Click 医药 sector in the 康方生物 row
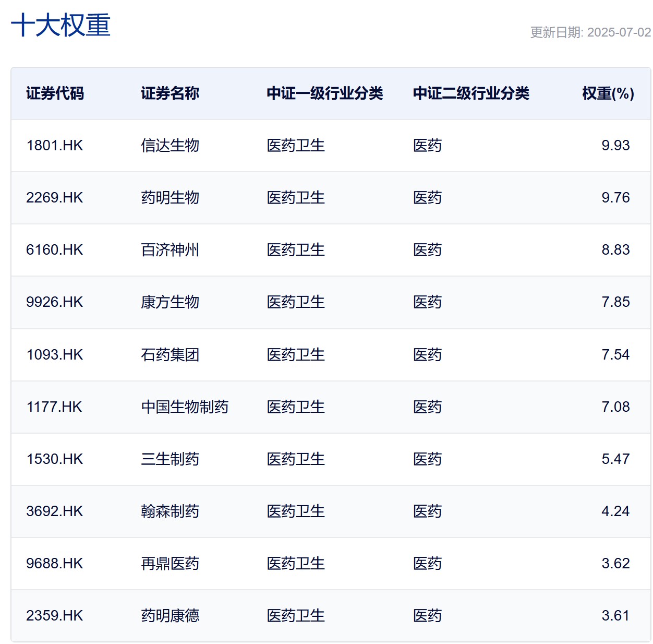Screen dimensions: 653x644 [427, 302]
